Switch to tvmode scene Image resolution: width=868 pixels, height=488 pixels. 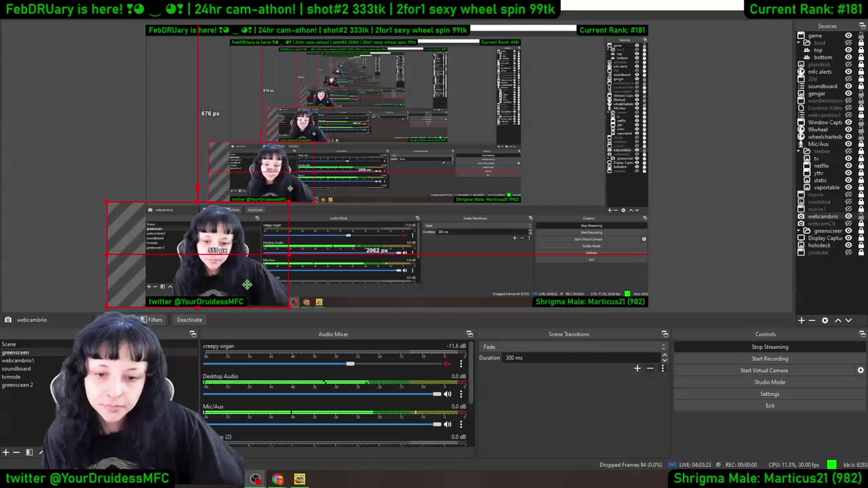coord(11,377)
